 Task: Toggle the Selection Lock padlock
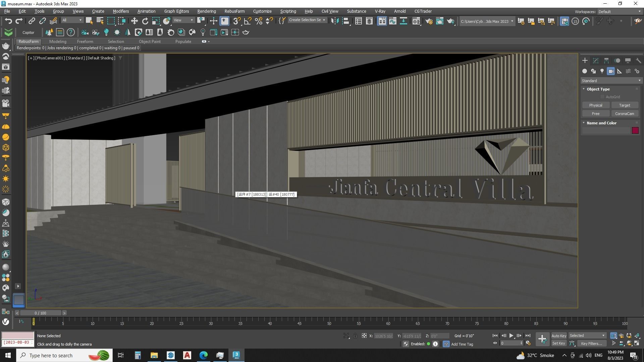tap(355, 336)
